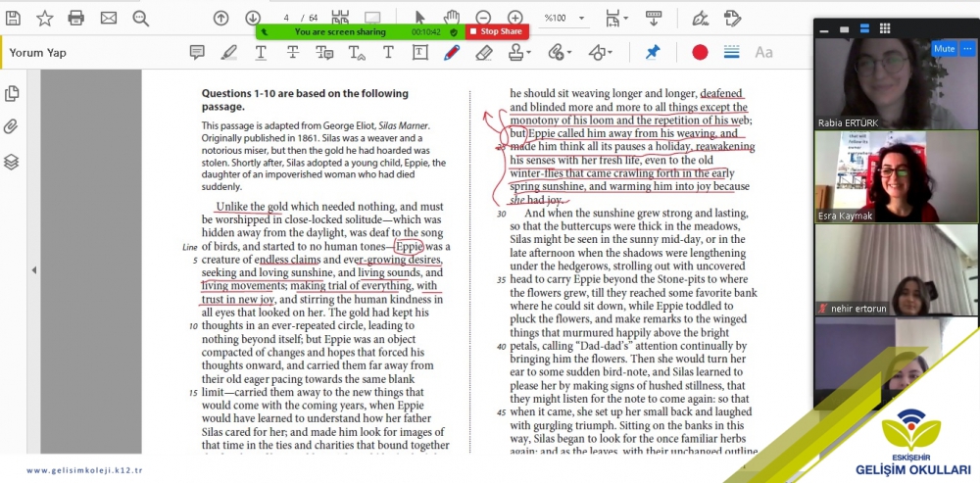This screenshot has width=980, height=483.
Task: Open the layers panel in left sidebar
Action: click(11, 162)
